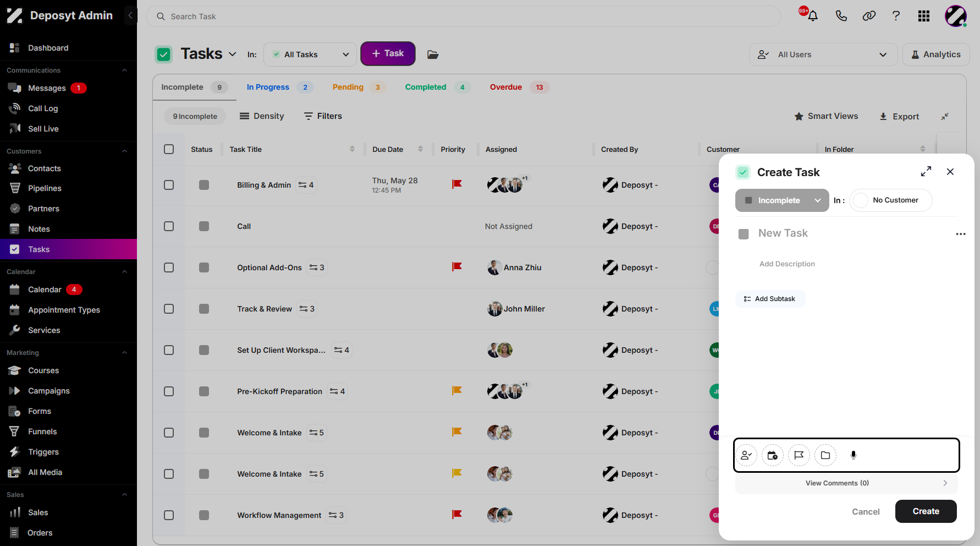
Task: Collapse the task table view icon
Action: pos(945,117)
